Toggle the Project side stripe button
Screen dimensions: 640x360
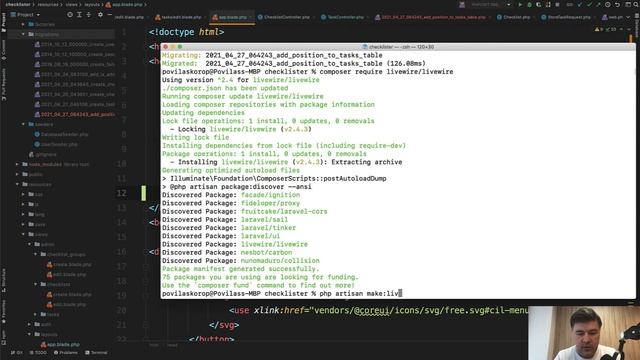pos(4,23)
